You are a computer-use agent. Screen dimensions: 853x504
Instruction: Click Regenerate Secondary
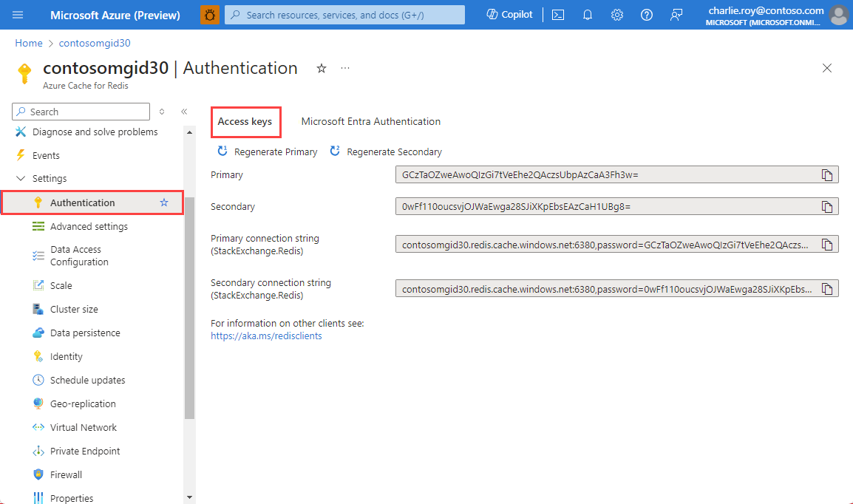click(x=385, y=151)
